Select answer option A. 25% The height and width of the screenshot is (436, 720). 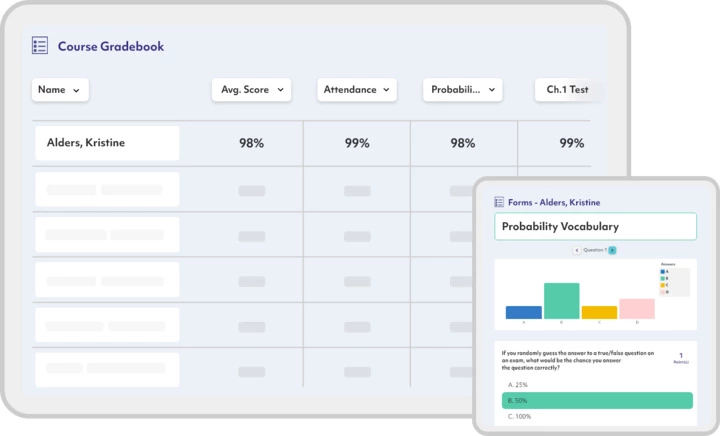tap(519, 384)
